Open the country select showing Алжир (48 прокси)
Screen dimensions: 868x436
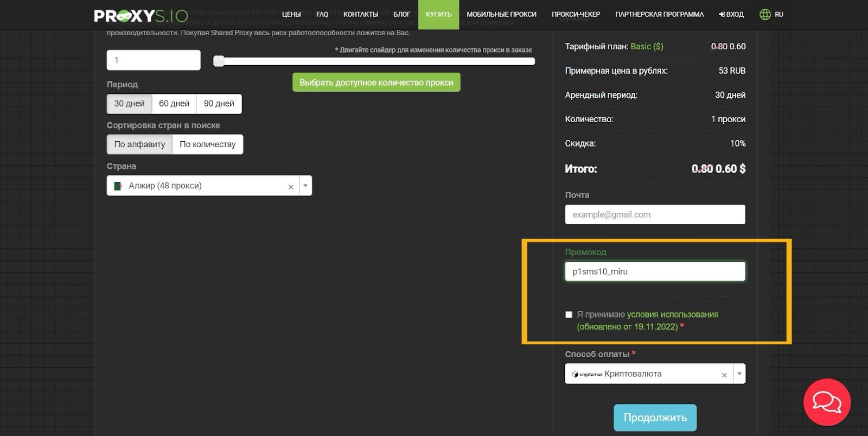point(209,186)
